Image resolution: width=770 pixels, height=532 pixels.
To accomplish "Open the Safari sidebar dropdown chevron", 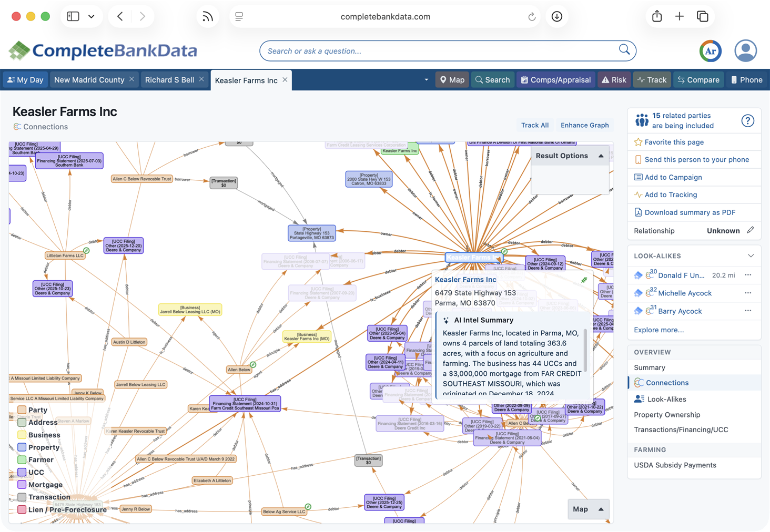I will [x=92, y=16].
